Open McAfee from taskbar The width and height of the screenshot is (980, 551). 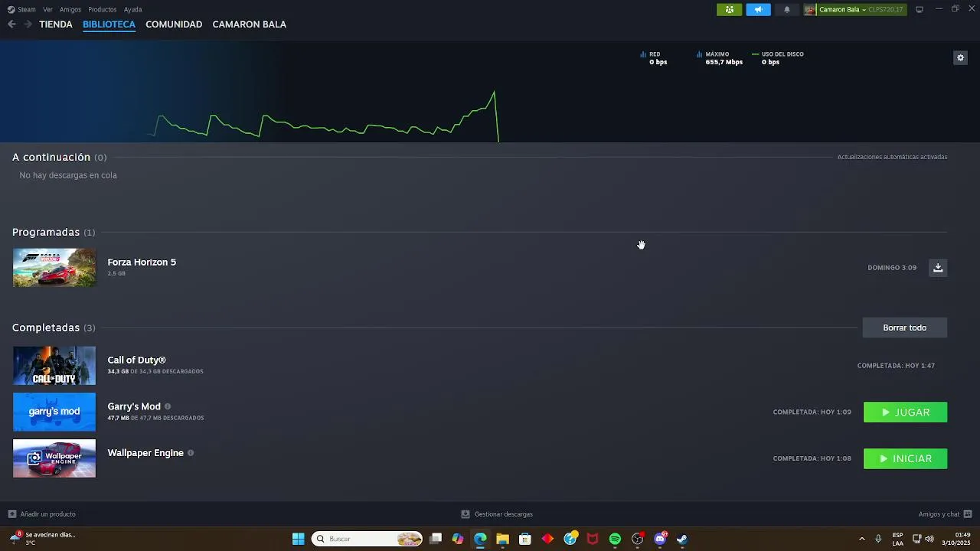593,539
